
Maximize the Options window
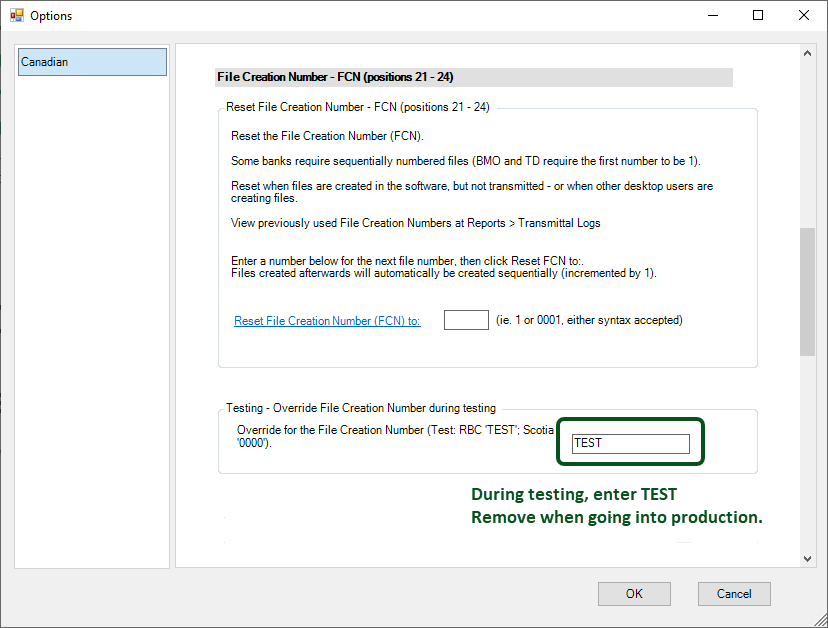[757, 15]
